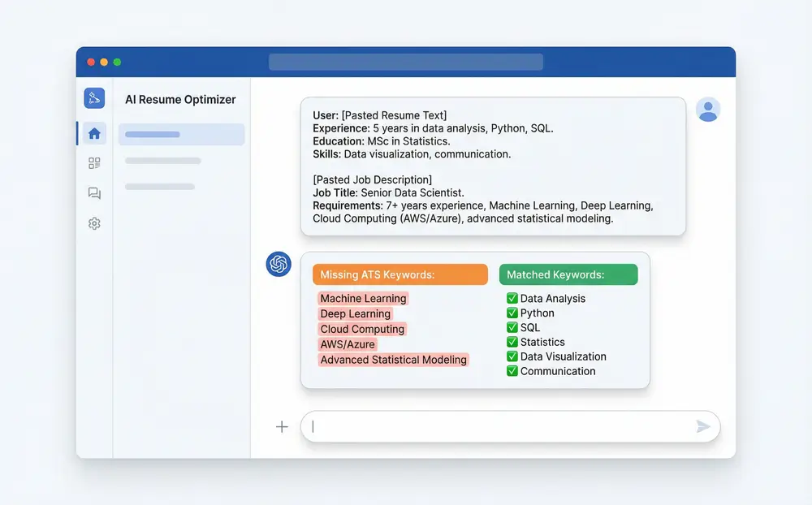This screenshot has width=812, height=505.
Task: Click the plus attachment icon
Action: point(282,426)
